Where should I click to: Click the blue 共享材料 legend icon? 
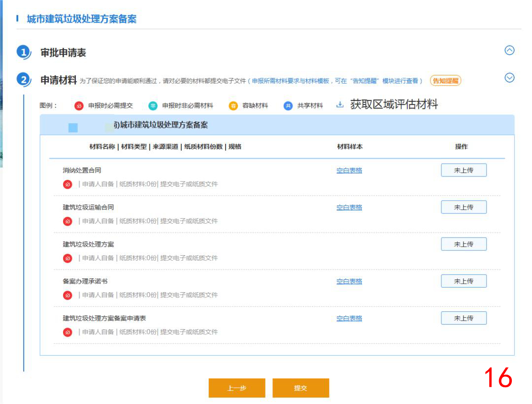(288, 106)
